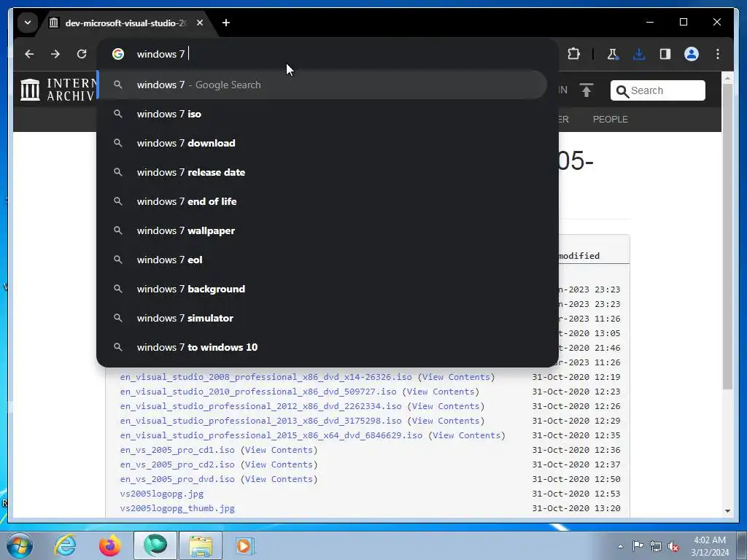Click the page scrollbar up arrow
Image resolution: width=747 pixels, height=560 pixels.
727,77
